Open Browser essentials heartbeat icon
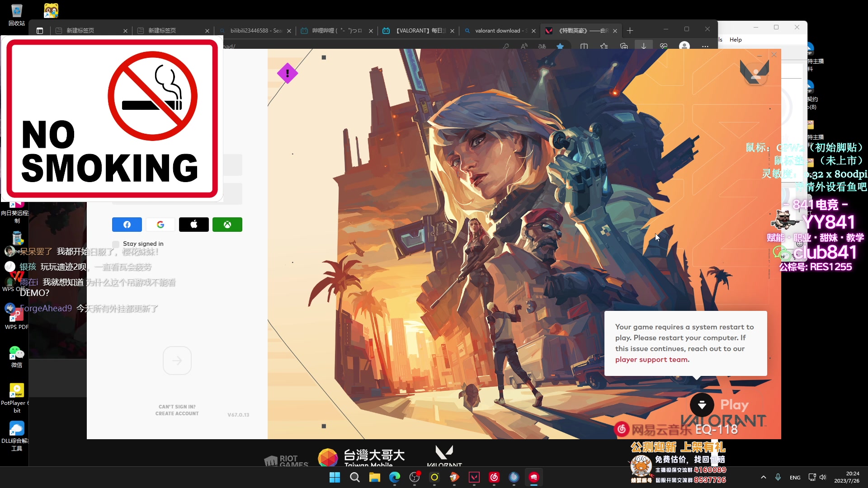868x488 pixels. [x=664, y=47]
